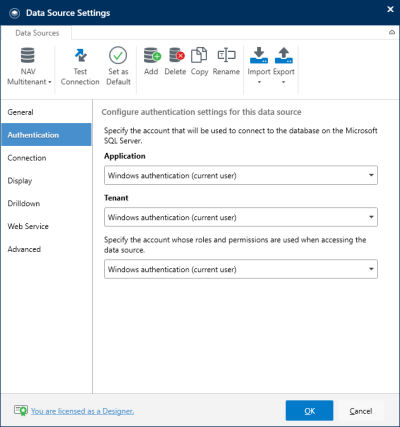This screenshot has width=400, height=427.
Task: Rename the data source
Action: pyautogui.click(x=226, y=62)
